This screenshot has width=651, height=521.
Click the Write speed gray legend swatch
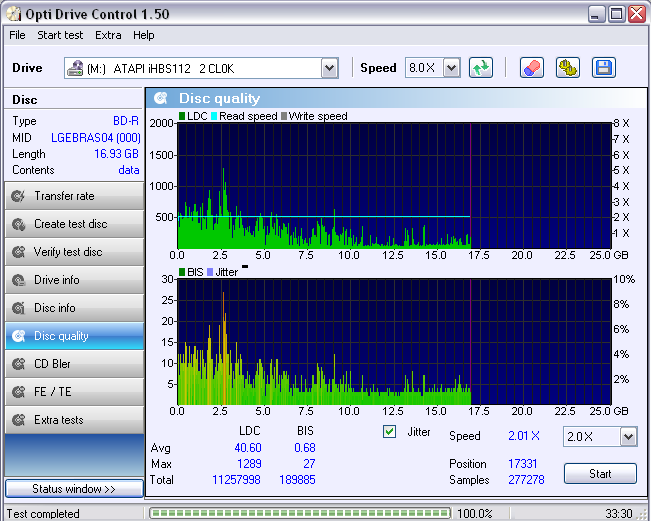(x=284, y=116)
